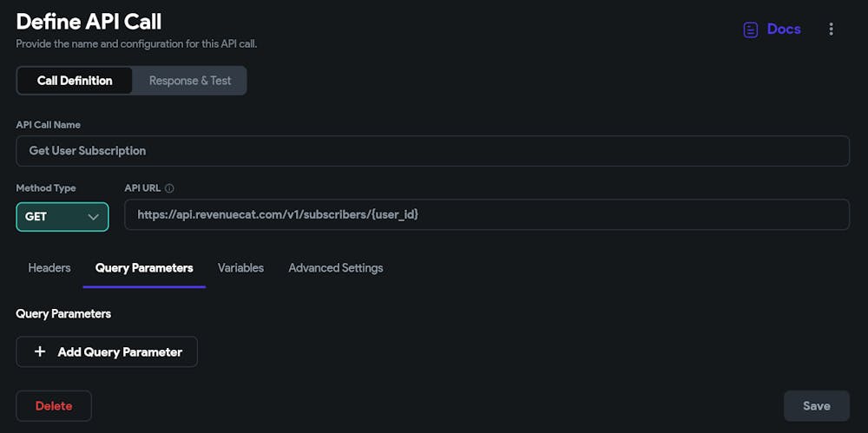
Task: Save the API call
Action: pyautogui.click(x=816, y=405)
